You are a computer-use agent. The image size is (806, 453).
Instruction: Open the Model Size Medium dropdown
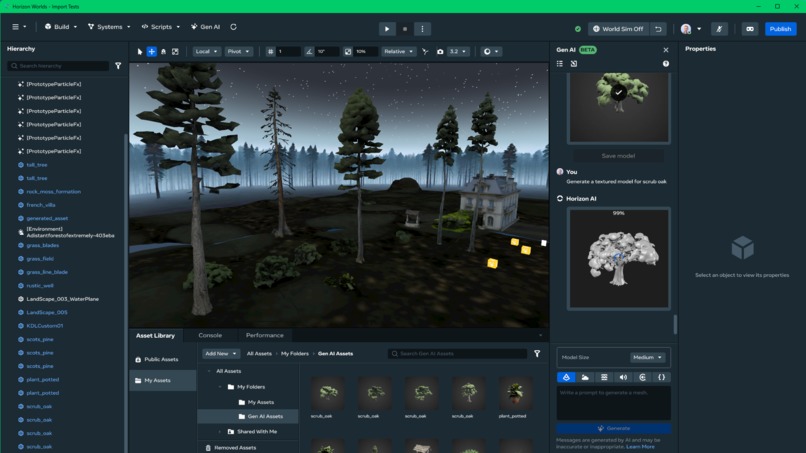click(x=647, y=357)
